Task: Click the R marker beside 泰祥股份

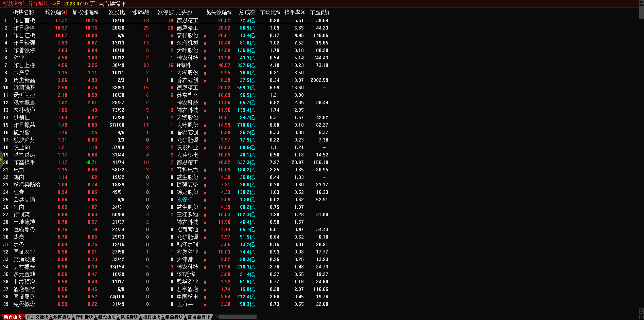Action: click(x=205, y=36)
